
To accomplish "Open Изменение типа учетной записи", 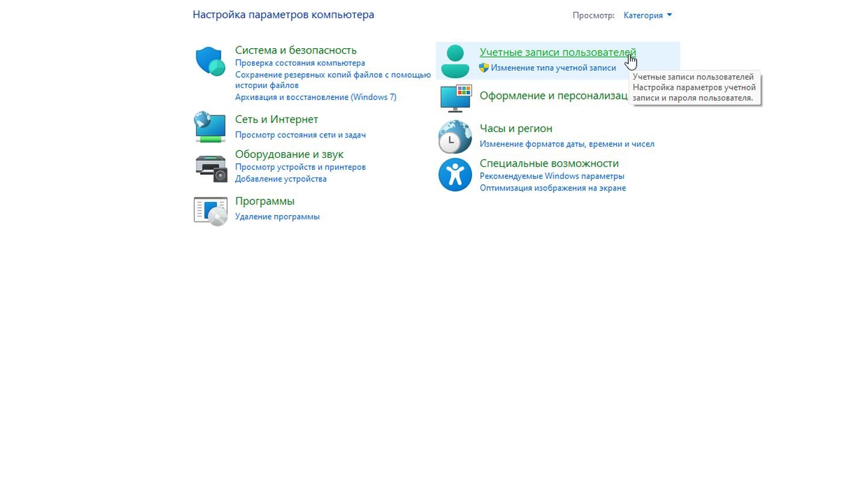I will pos(553,68).
